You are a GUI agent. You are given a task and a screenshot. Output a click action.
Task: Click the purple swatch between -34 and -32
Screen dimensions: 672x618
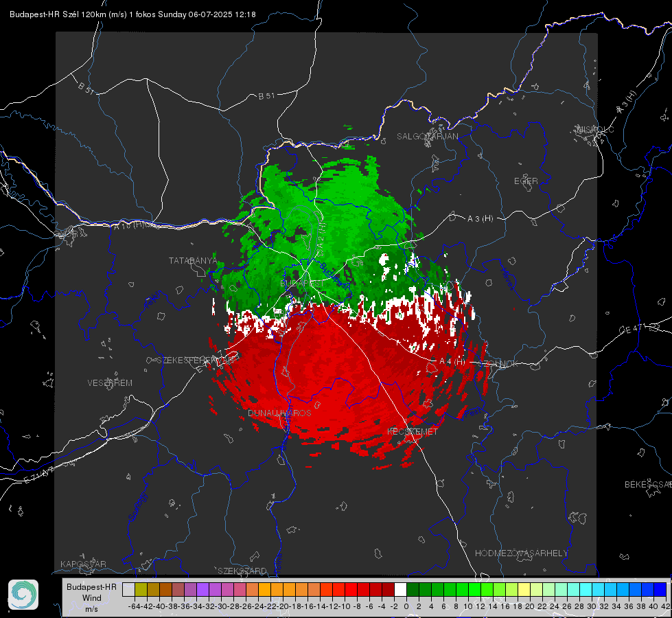click(202, 589)
